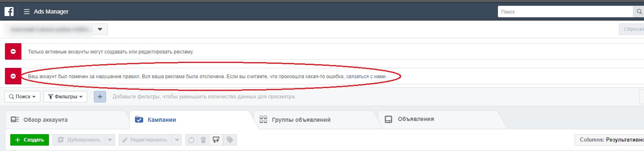Click the Сбросить button
Image resolution: width=644 pixels, height=151 pixels.
point(632,30)
